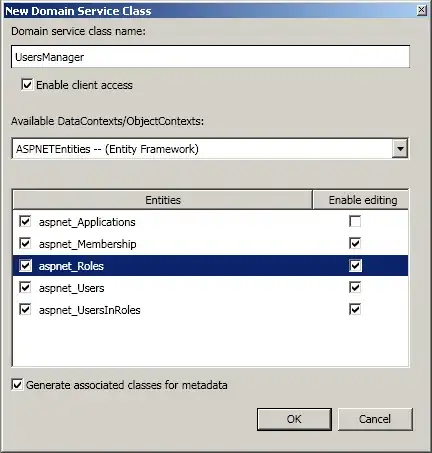Uncheck the aspnet_Applications entity
This screenshot has width=432, height=453.
click(25, 221)
